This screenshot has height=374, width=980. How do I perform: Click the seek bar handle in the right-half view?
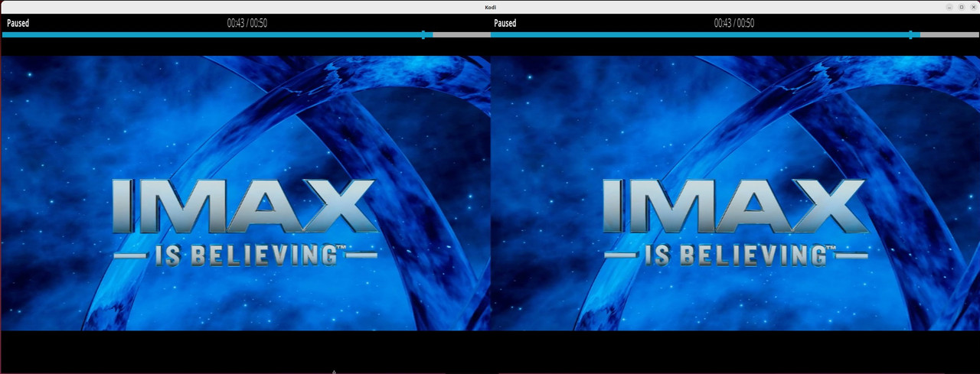coord(910,34)
